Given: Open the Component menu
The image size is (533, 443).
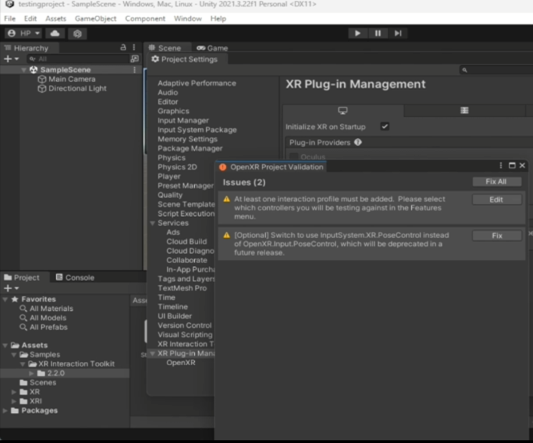Looking at the screenshot, I should pos(145,19).
